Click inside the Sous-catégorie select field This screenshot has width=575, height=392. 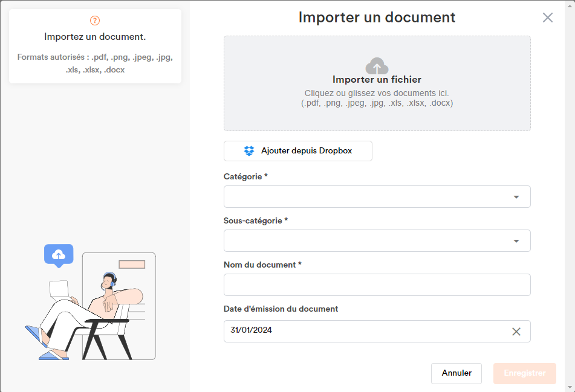[x=377, y=240]
